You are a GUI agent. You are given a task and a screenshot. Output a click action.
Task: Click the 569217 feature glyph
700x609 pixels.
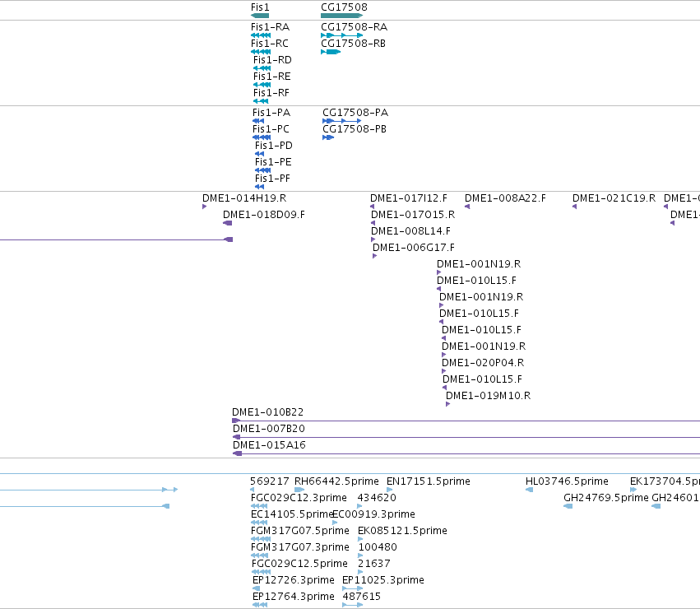(x=253, y=490)
